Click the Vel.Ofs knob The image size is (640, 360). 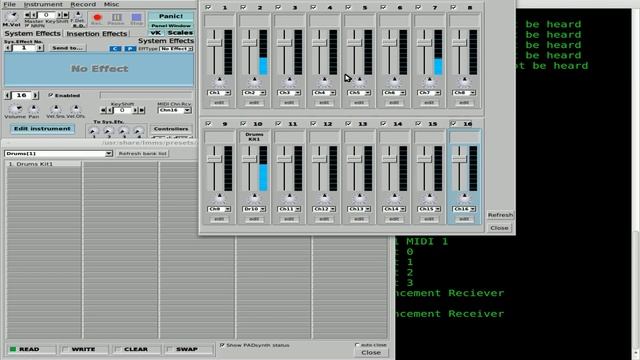76,109
